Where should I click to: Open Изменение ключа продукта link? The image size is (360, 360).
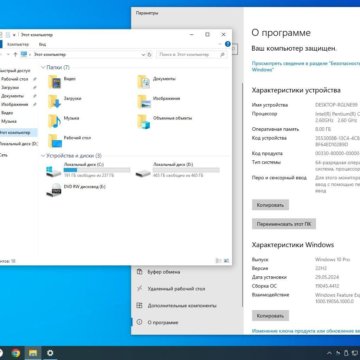click(306, 331)
